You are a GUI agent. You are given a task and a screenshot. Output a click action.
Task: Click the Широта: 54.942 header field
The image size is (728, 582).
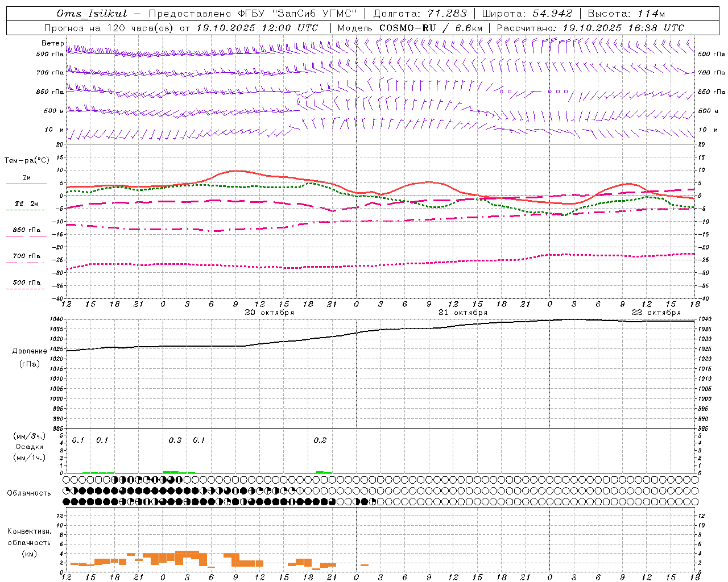tap(527, 14)
